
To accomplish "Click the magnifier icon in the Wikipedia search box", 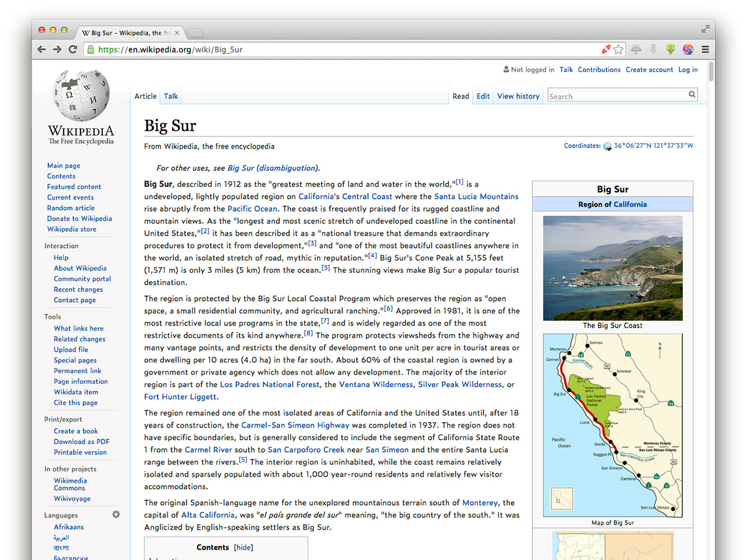I will click(692, 94).
